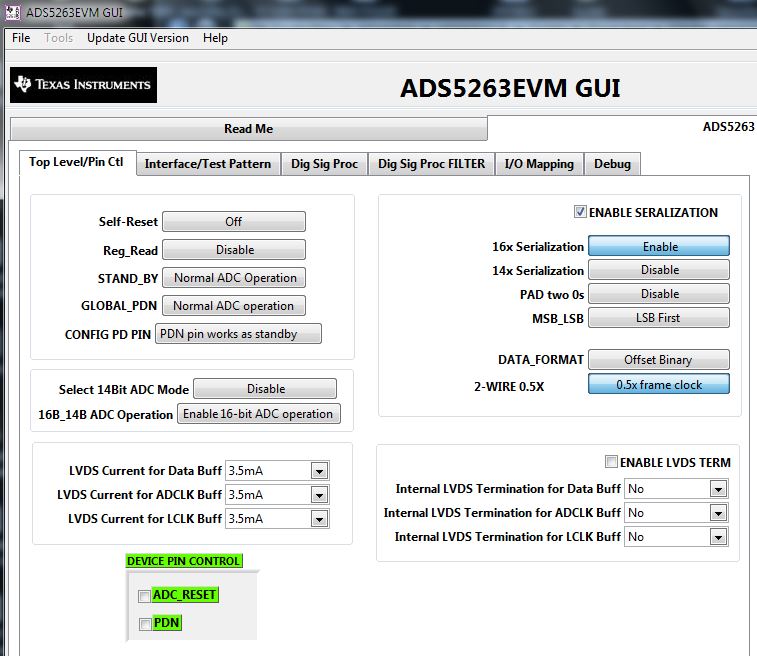Uncheck the ENABLE SERALIZATION checkbox
Screen dimensions: 757x656
(580, 211)
